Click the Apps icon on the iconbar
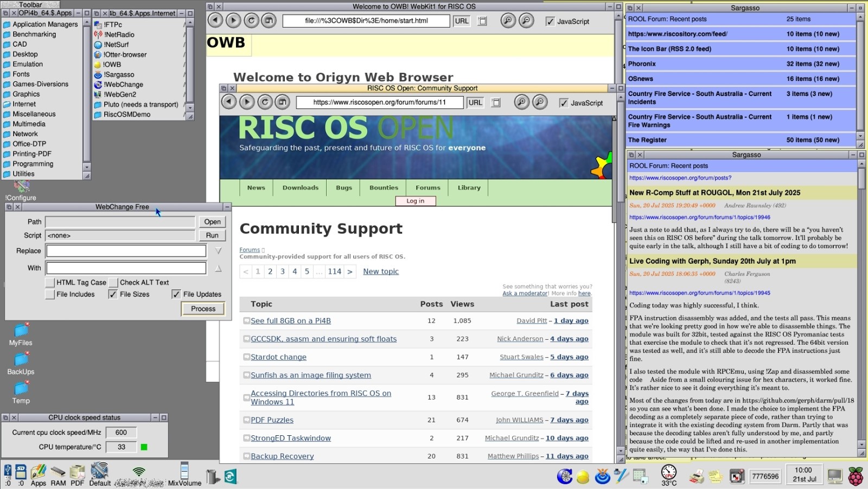The width and height of the screenshot is (868, 489). (39, 475)
